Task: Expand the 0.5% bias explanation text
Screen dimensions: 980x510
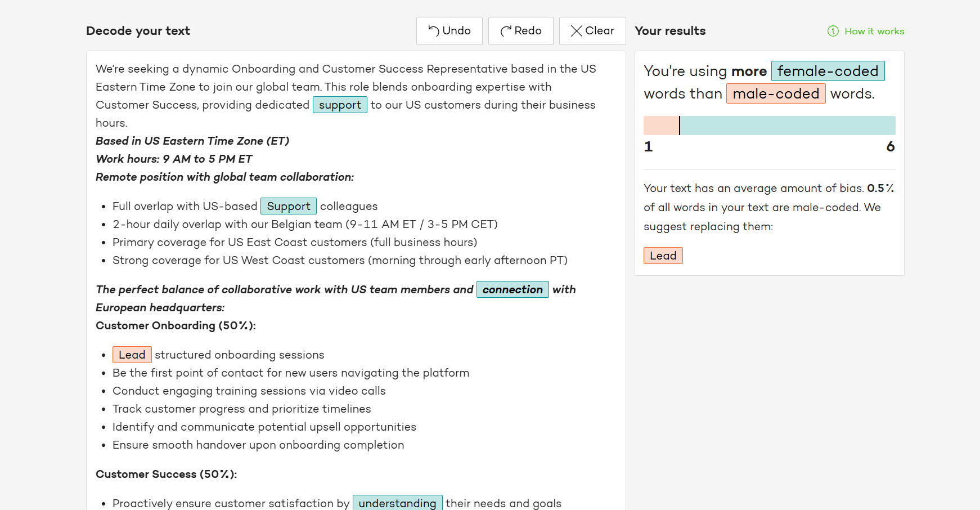Action: pyautogui.click(x=768, y=207)
